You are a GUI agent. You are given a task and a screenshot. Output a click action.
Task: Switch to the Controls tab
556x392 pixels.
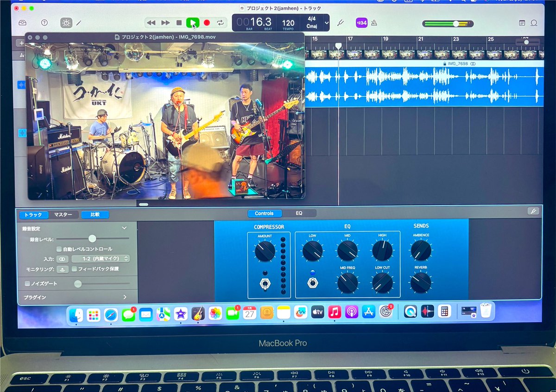pyautogui.click(x=264, y=213)
